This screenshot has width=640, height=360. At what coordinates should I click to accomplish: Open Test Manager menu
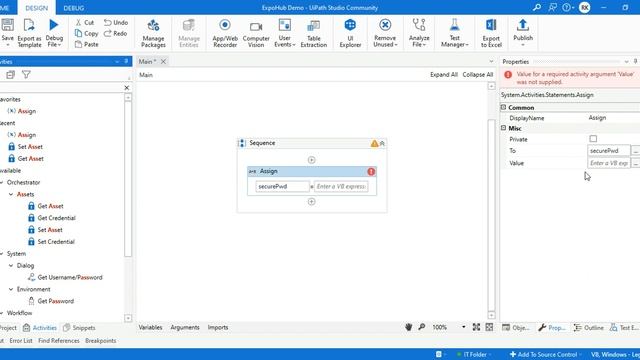[454, 33]
